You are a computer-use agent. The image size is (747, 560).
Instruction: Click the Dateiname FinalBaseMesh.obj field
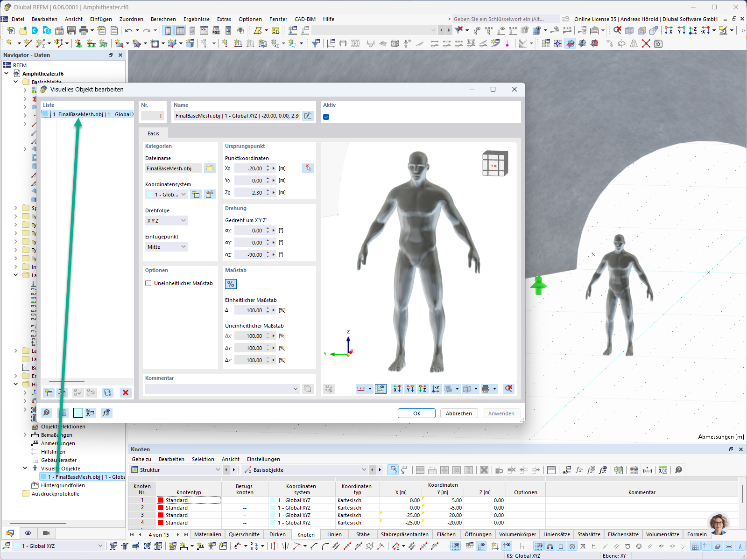click(174, 168)
